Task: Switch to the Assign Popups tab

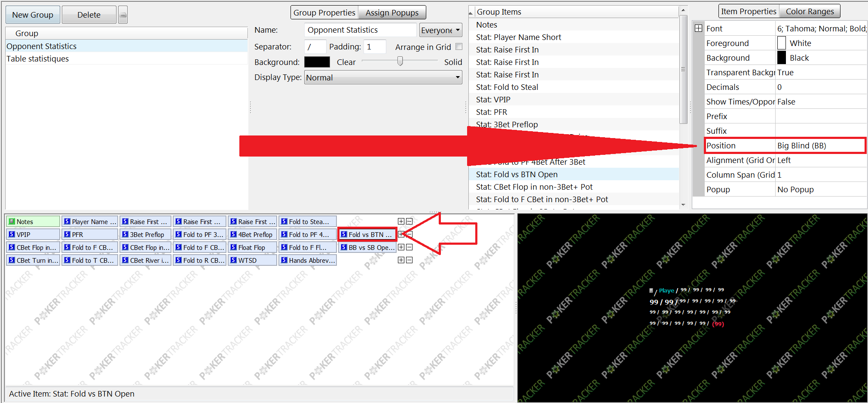Action: tap(392, 12)
